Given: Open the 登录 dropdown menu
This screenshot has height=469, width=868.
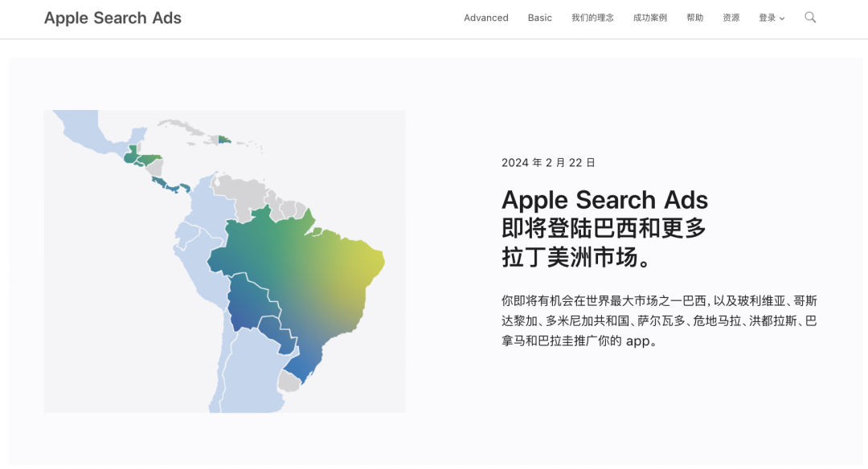Looking at the screenshot, I should point(768,18).
